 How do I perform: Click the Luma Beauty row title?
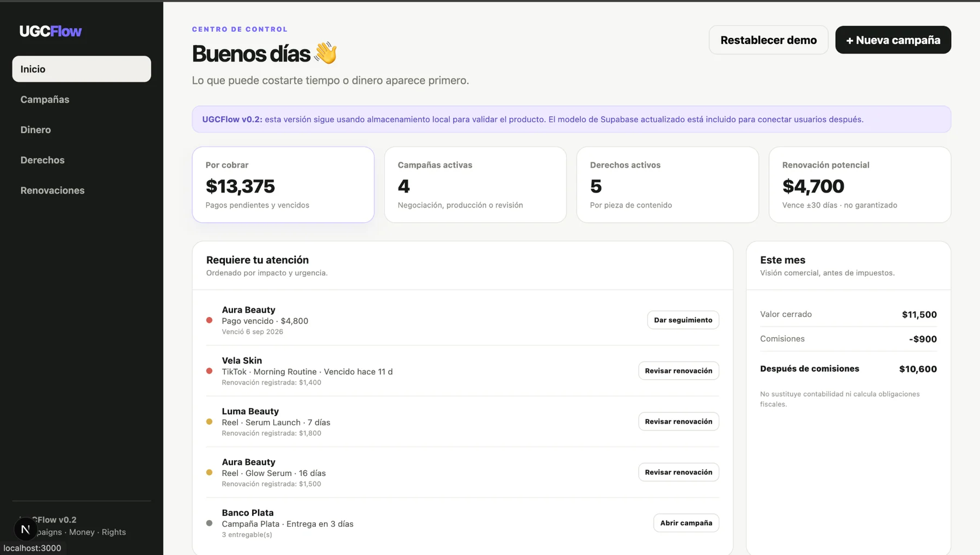[250, 411]
